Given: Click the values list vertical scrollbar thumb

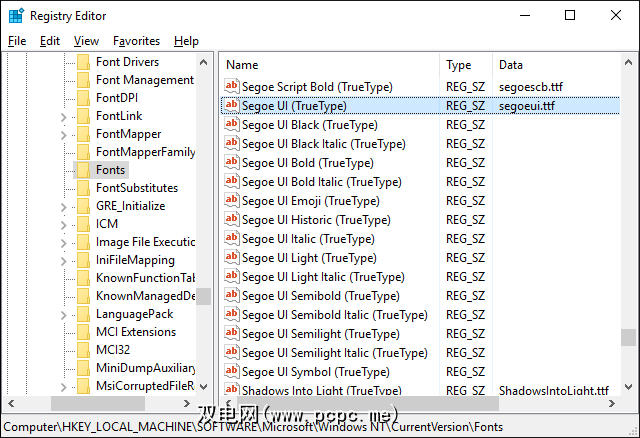Looking at the screenshot, I should pyautogui.click(x=629, y=337).
